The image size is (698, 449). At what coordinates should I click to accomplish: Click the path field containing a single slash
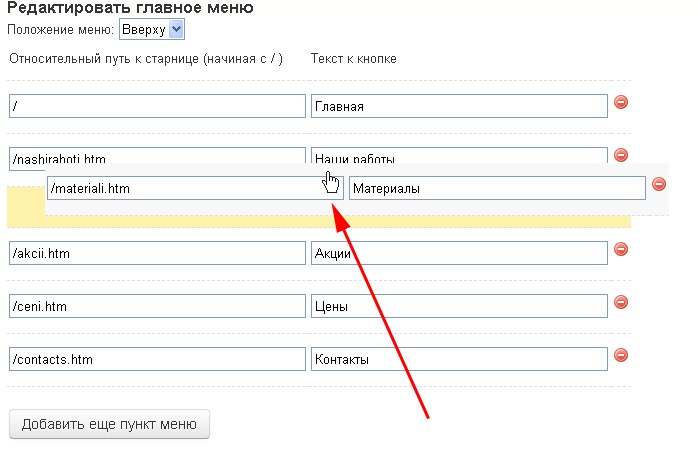157,106
